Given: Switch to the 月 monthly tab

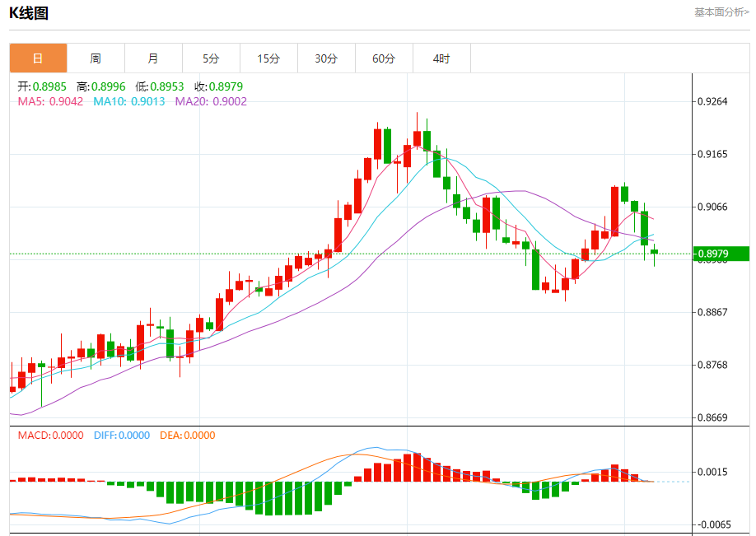Looking at the screenshot, I should tap(153, 58).
